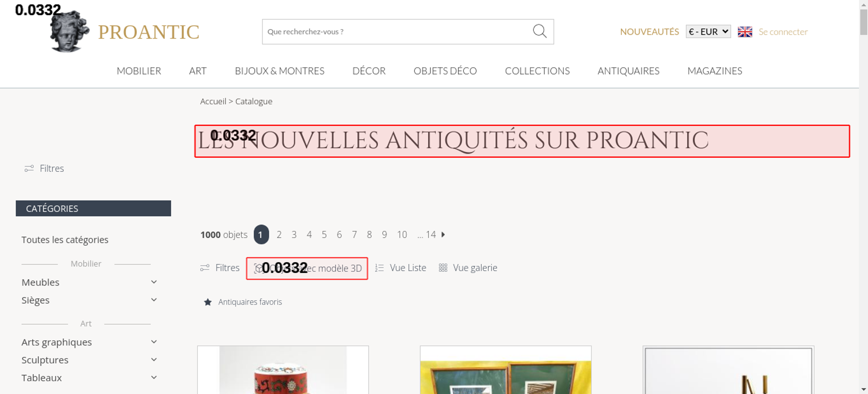Image resolution: width=868 pixels, height=394 pixels.
Task: Go to next page arrow in pagination
Action: click(443, 234)
